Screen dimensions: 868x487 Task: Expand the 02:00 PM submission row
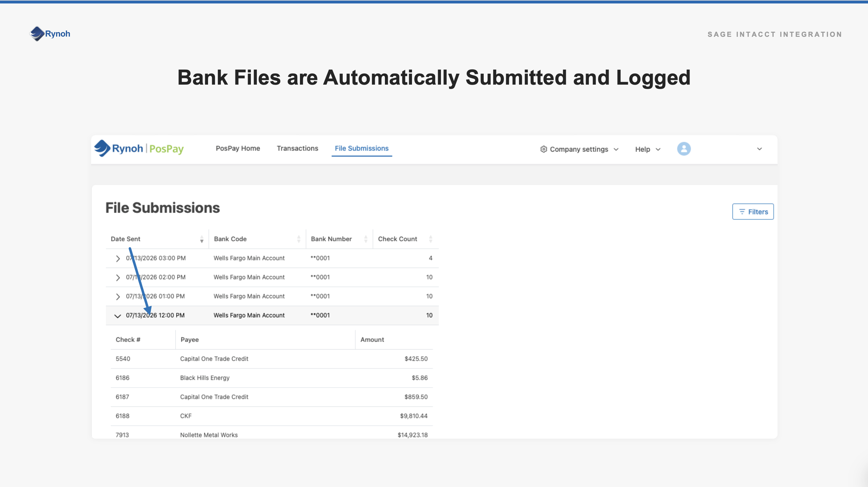point(118,277)
